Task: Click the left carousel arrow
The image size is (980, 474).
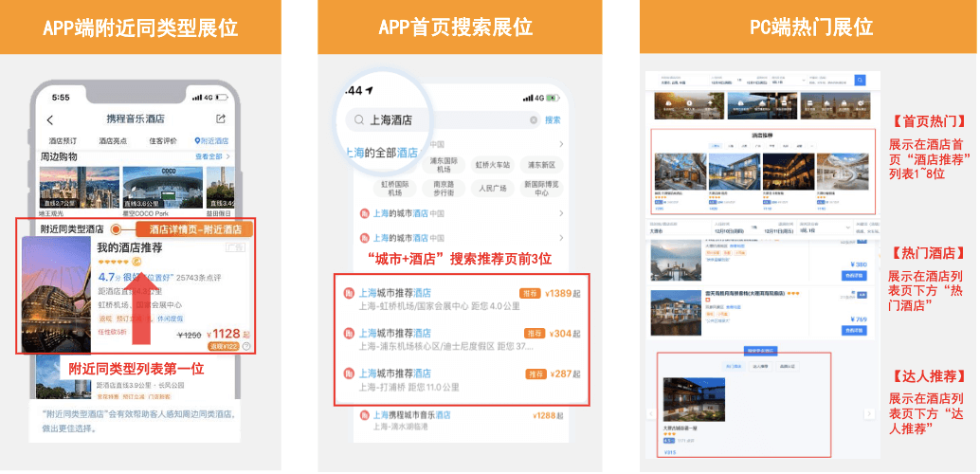Action: (x=650, y=413)
